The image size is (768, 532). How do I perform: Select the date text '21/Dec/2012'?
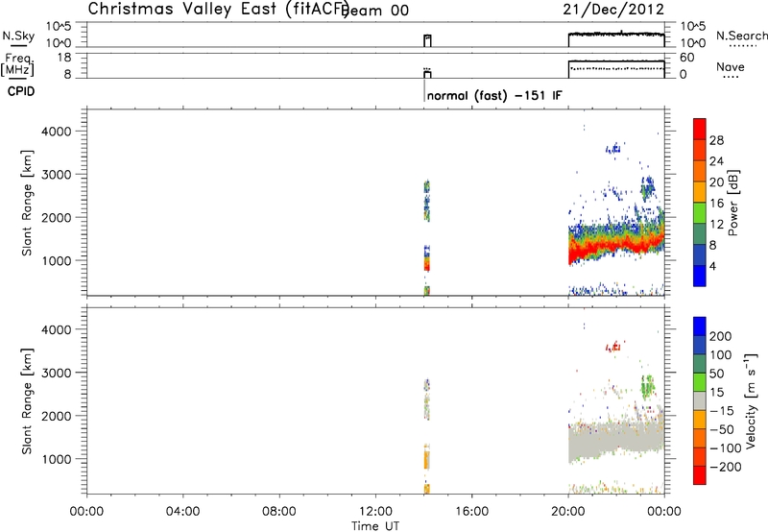[x=613, y=10]
